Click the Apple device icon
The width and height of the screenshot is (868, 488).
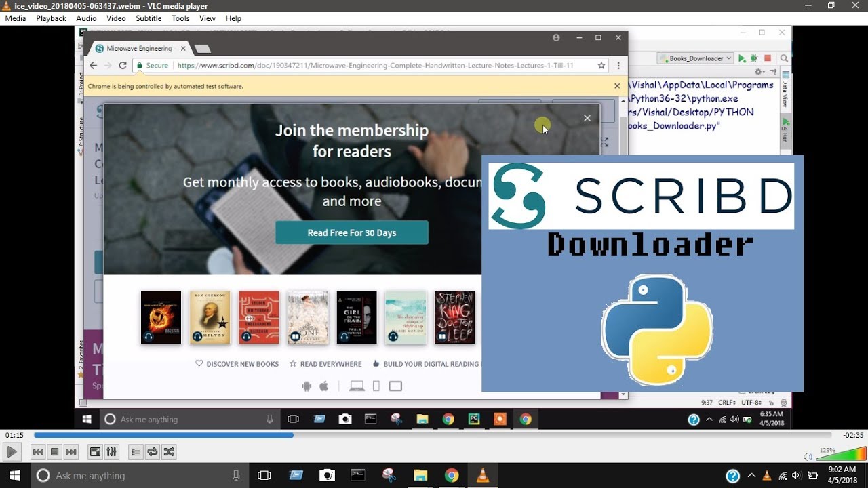pyautogui.click(x=324, y=386)
